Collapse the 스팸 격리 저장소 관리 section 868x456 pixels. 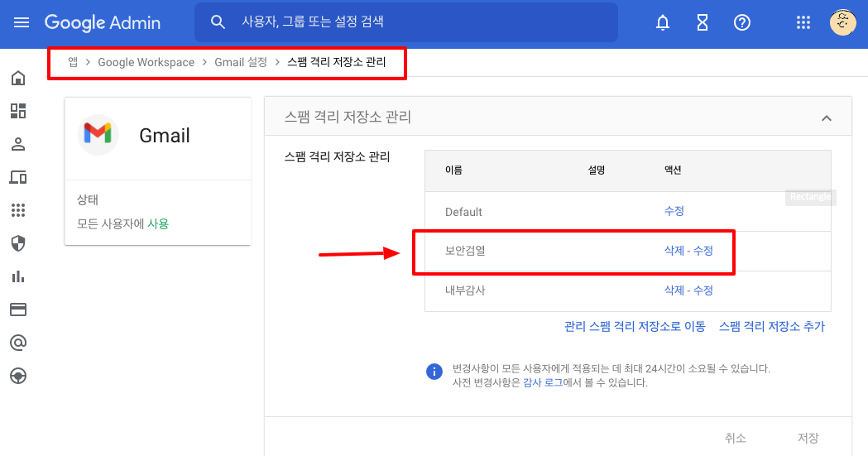827,118
